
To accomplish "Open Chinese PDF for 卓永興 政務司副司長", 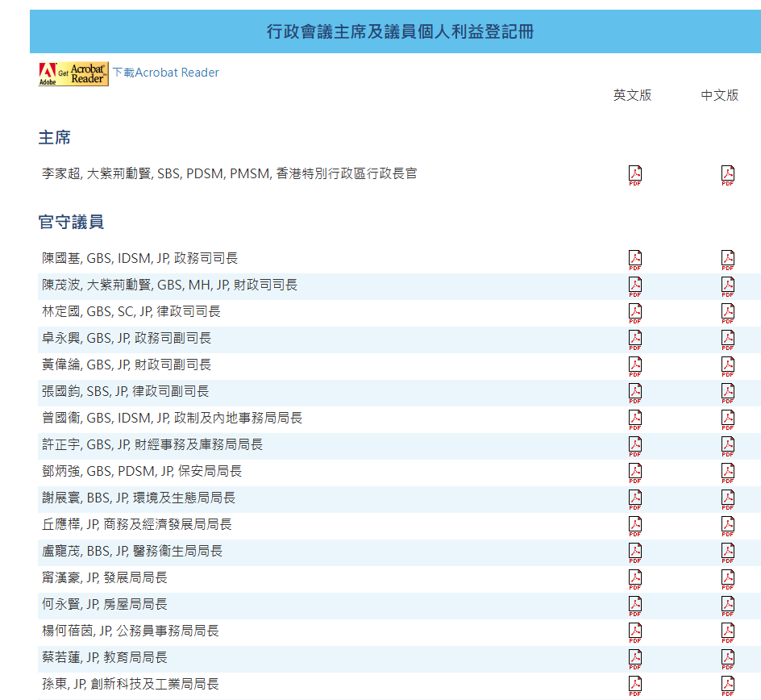I will point(728,340).
